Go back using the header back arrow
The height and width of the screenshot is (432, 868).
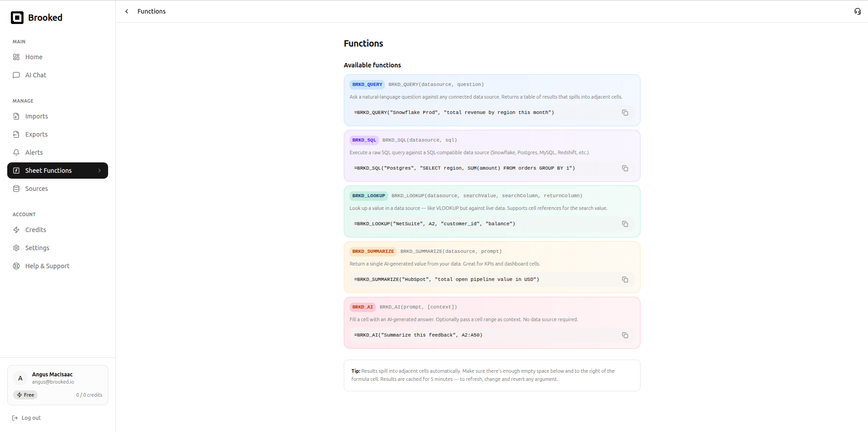point(127,11)
